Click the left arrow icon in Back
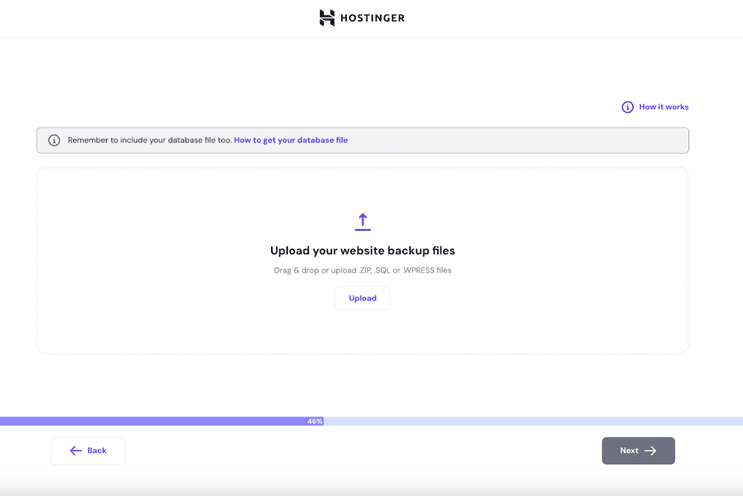This screenshot has height=496, width=743. coord(76,451)
